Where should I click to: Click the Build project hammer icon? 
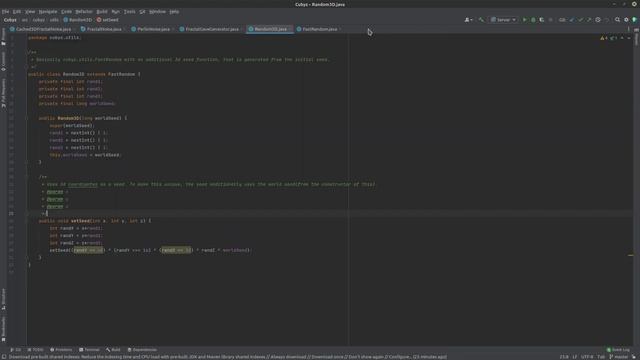(481, 20)
